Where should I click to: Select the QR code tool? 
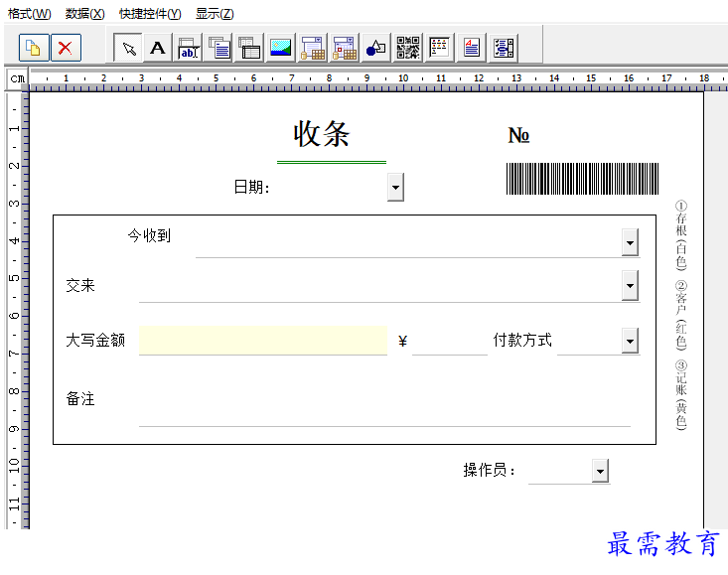407,48
